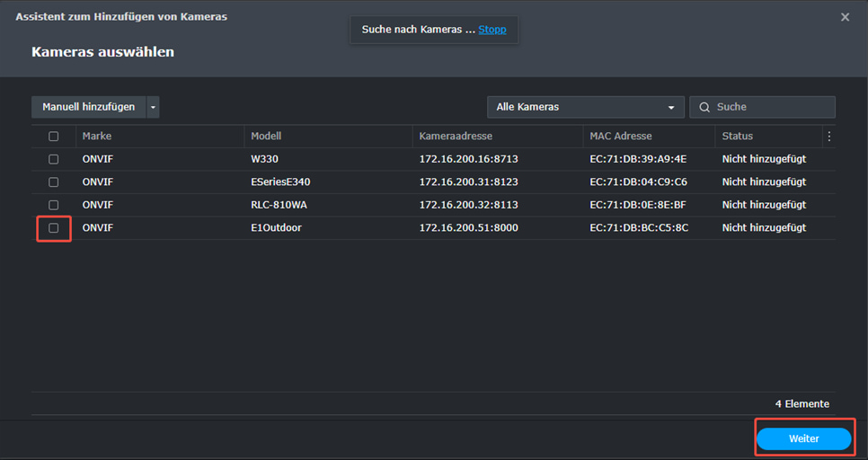Click MAC EC:71:DB:BC:C5:8C
This screenshot has height=460, width=868.
640,228
